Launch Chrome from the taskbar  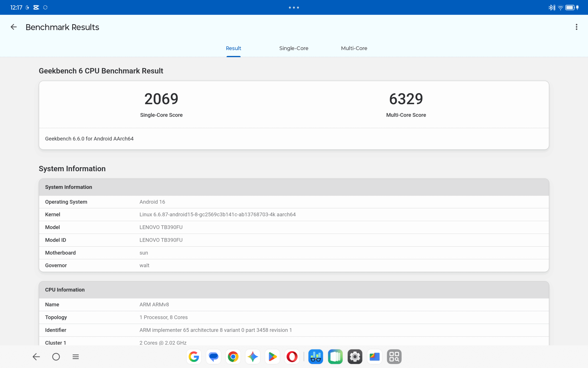tap(233, 357)
